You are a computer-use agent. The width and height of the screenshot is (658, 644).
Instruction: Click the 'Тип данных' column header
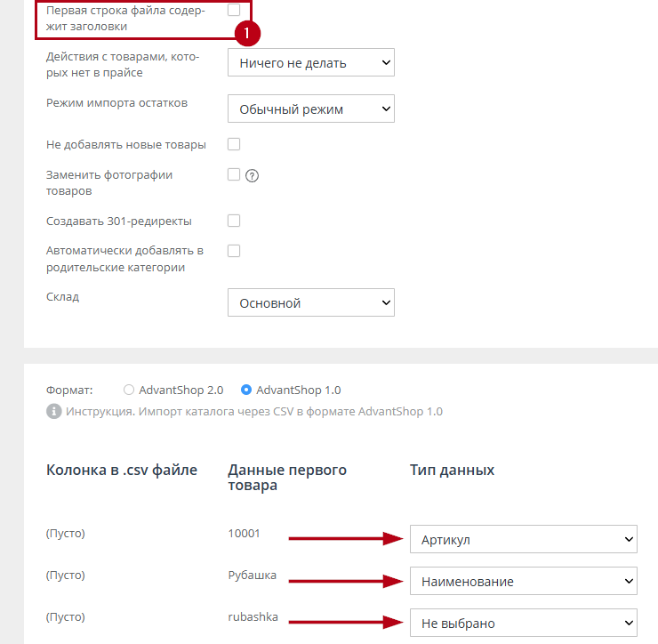point(452,470)
